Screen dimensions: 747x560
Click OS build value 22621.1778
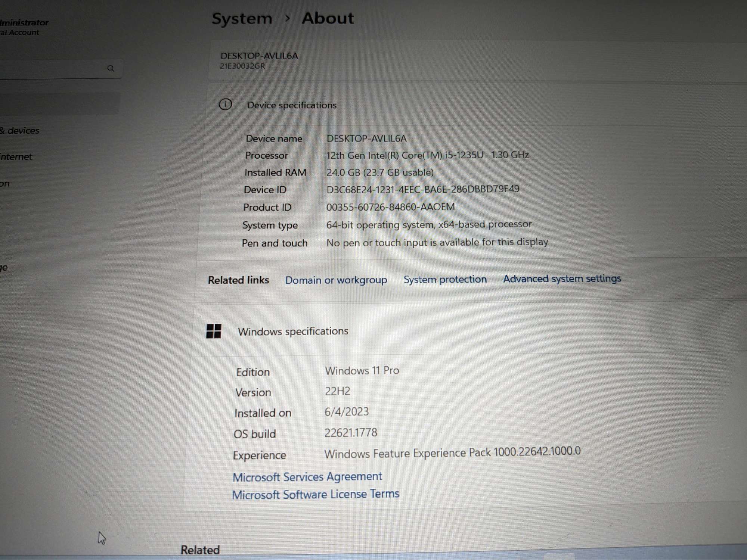pyautogui.click(x=351, y=433)
